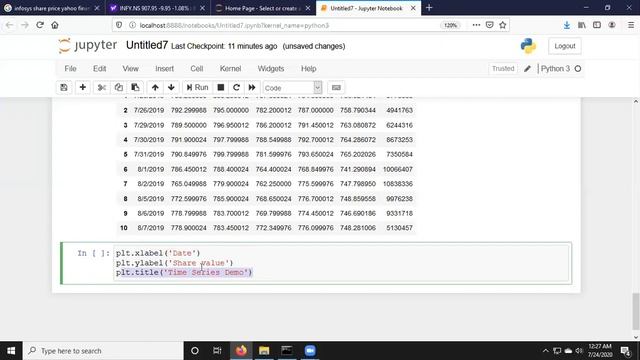Viewport: 640px width, 360px height.
Task: Open the Firefox account icon
Action: [x=612, y=25]
